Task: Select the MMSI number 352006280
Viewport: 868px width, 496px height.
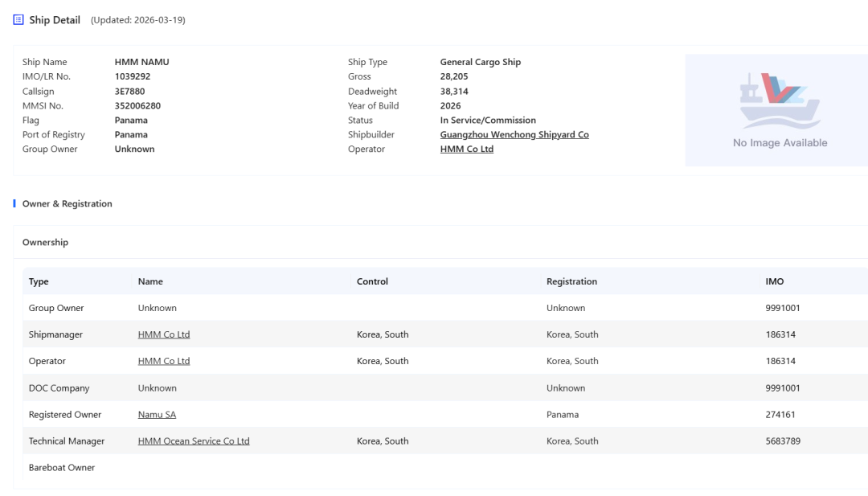Action: [137, 106]
